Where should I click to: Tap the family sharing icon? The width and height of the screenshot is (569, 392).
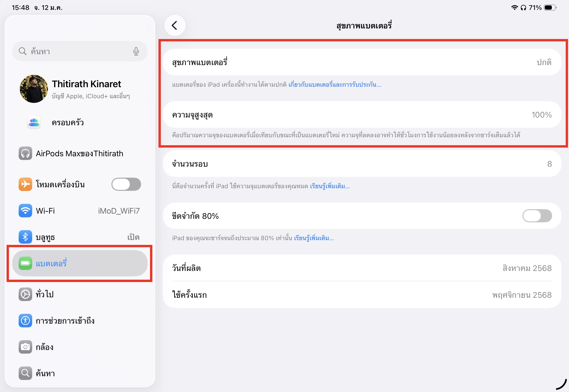tap(34, 122)
